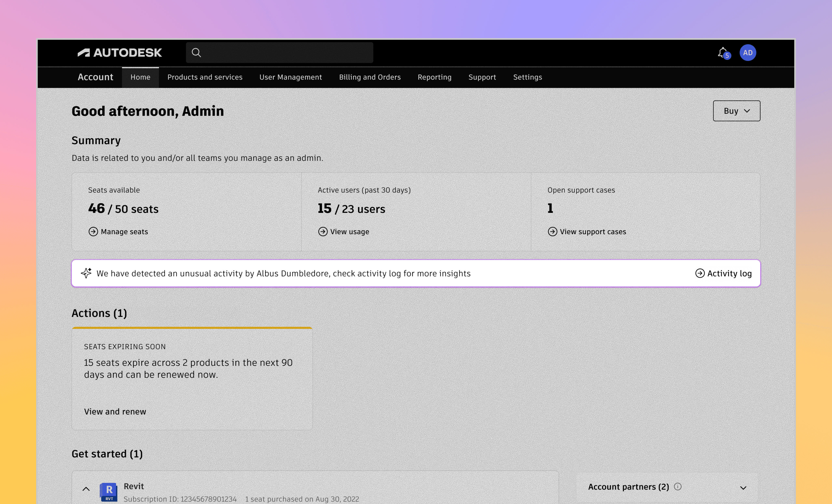Click the Autodesk logo
The height and width of the screenshot is (504, 832).
point(120,53)
